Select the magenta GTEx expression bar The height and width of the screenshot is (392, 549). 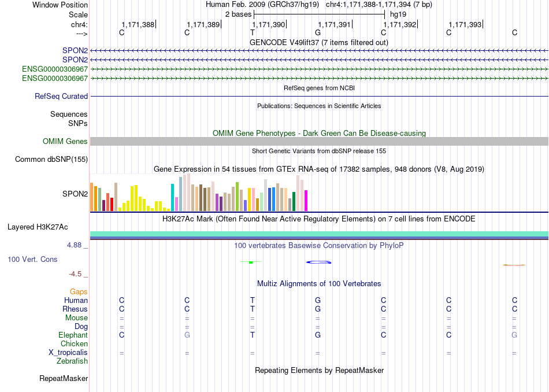(x=306, y=201)
